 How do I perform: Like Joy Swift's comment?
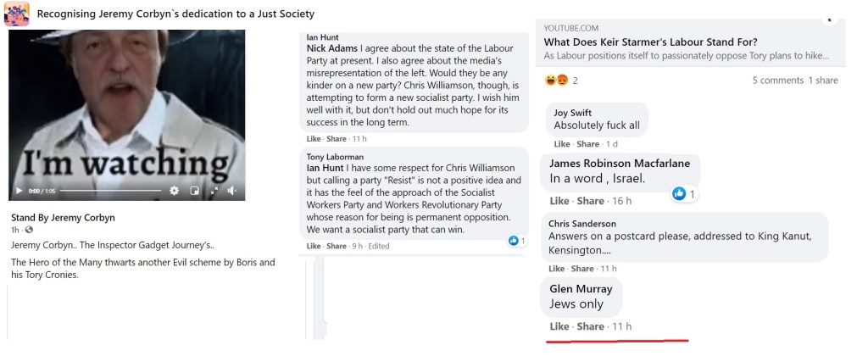click(560, 144)
